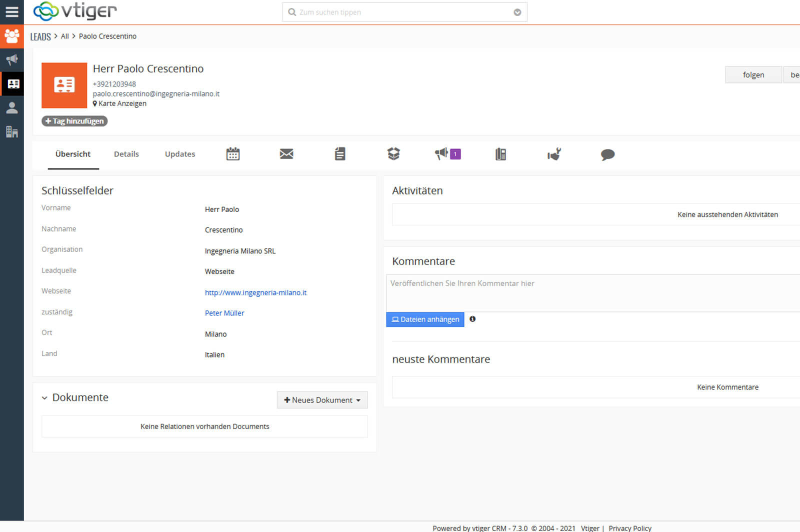800x532 pixels.
Task: Open the comments speech bubble tab
Action: tap(607, 154)
